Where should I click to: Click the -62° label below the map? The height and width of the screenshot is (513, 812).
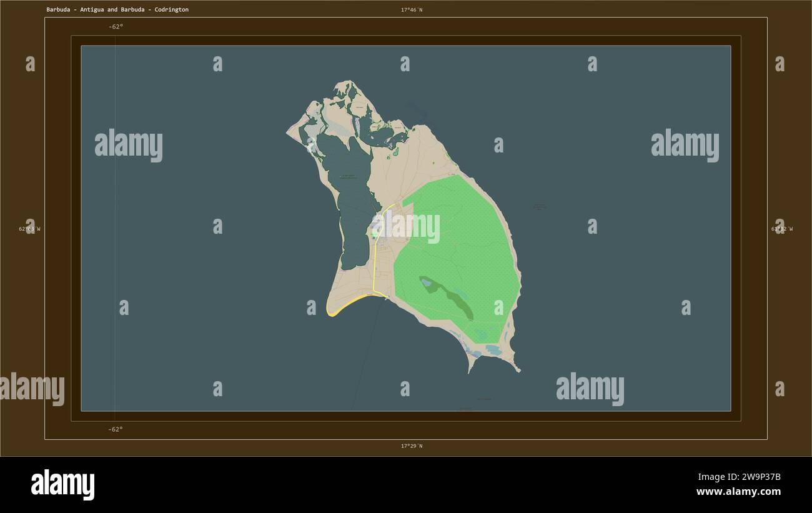(x=116, y=429)
